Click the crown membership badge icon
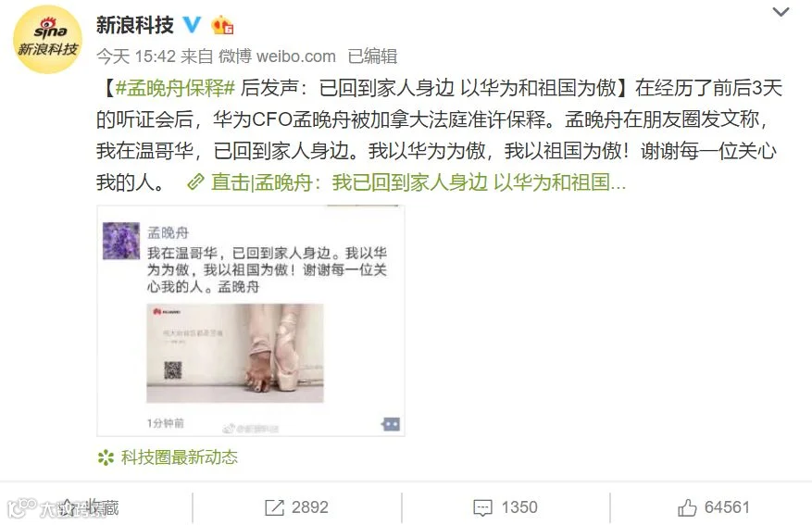 [x=223, y=25]
